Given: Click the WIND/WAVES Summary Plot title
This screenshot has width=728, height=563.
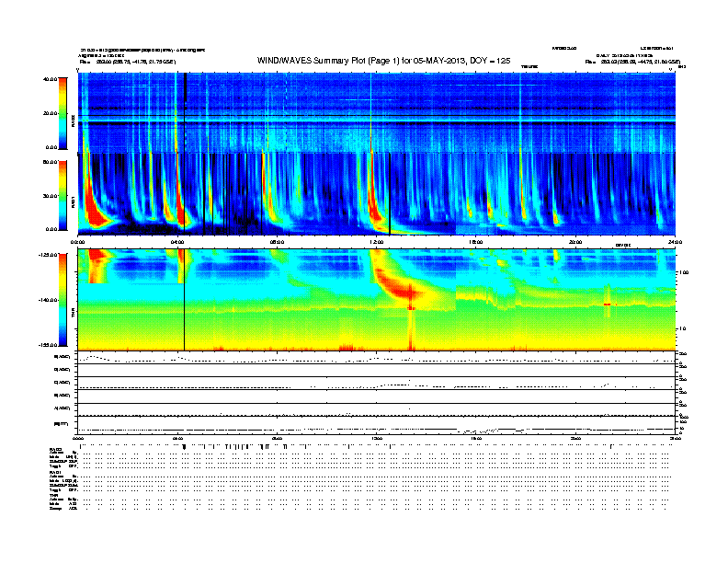Looking at the screenshot, I should coord(383,61).
